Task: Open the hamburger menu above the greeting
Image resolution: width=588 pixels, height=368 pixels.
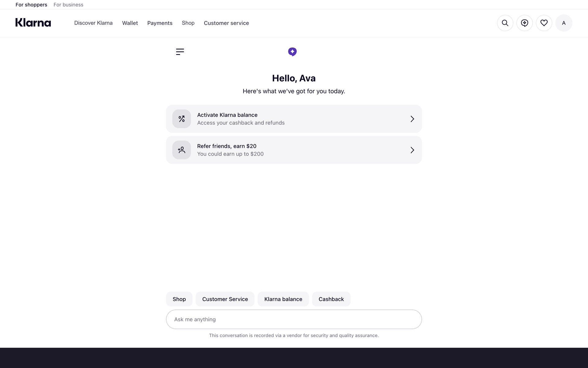Action: click(x=180, y=52)
